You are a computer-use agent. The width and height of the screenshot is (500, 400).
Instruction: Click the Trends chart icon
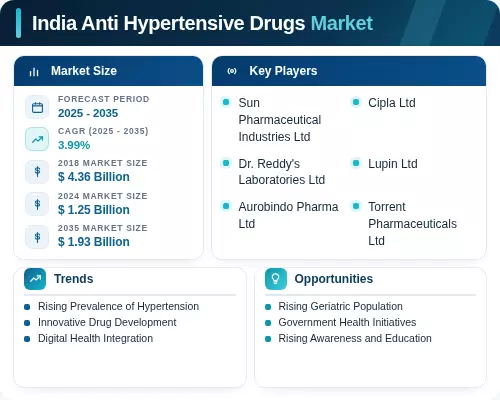click(x=35, y=279)
